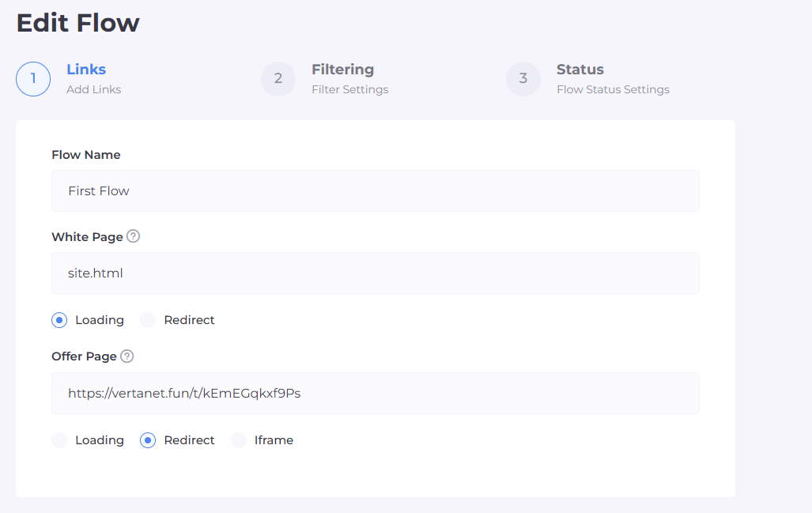Viewport: 812px width, 513px height.
Task: Switch to the Links step title
Action: (86, 70)
